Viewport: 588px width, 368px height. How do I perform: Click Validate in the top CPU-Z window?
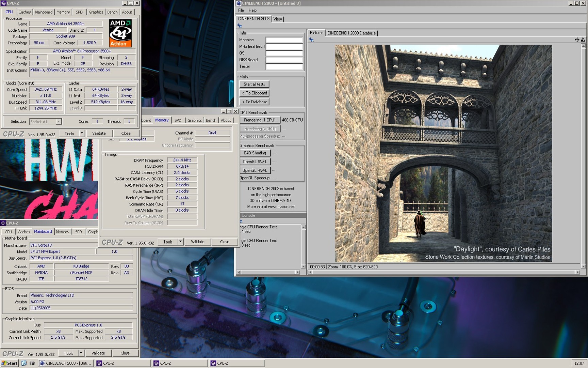point(99,134)
